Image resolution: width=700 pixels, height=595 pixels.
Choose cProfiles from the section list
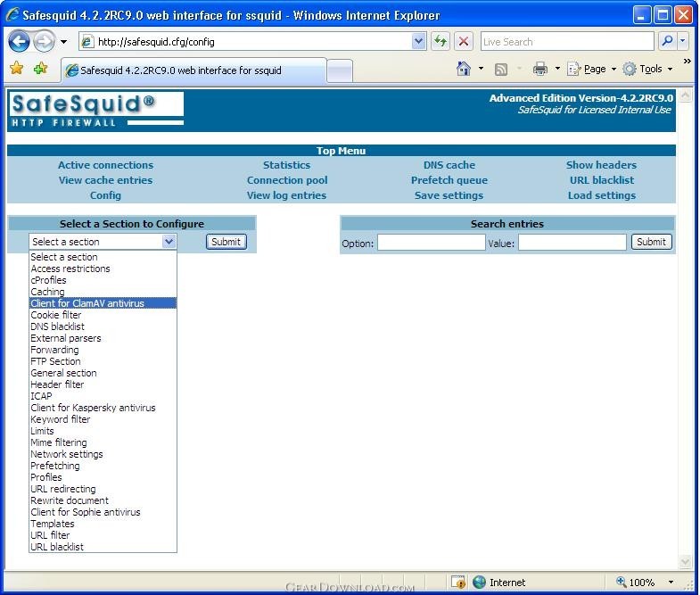(103, 280)
